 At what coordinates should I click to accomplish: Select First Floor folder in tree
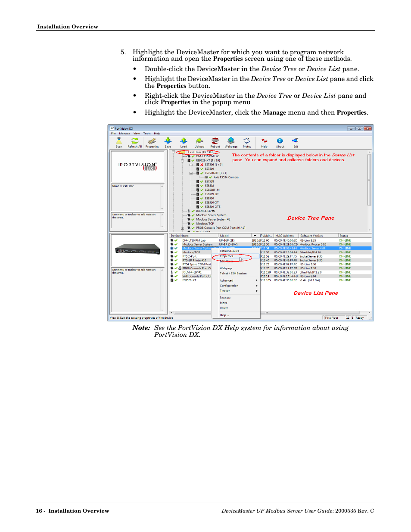[x=200, y=152]
